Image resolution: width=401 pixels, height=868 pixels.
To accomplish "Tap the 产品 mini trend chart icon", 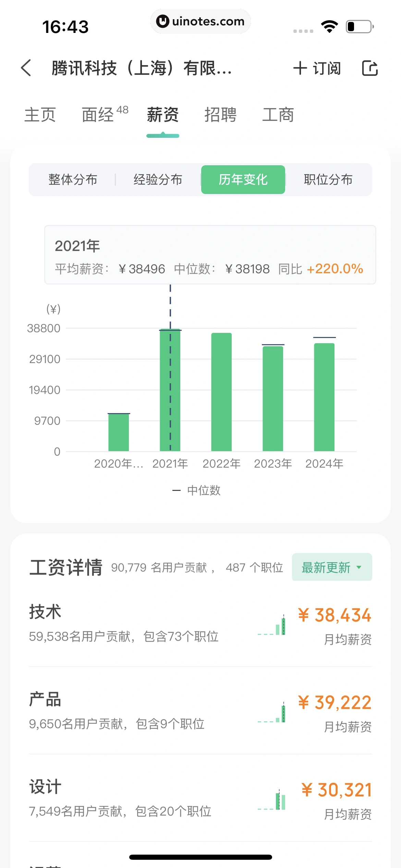I will (x=271, y=712).
